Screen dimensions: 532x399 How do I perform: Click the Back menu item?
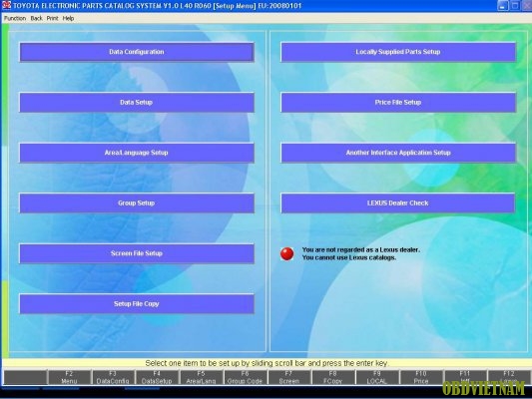click(x=36, y=18)
